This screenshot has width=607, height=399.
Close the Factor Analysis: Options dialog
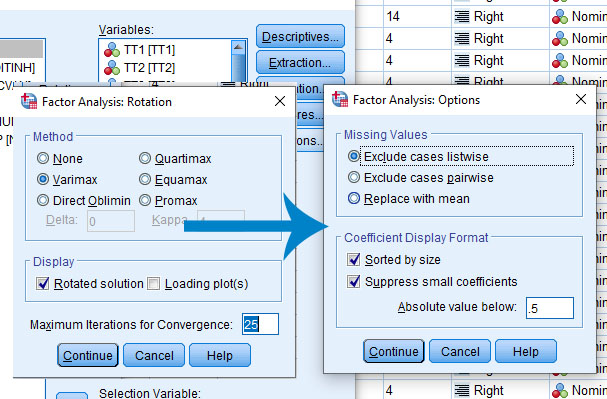click(x=581, y=99)
